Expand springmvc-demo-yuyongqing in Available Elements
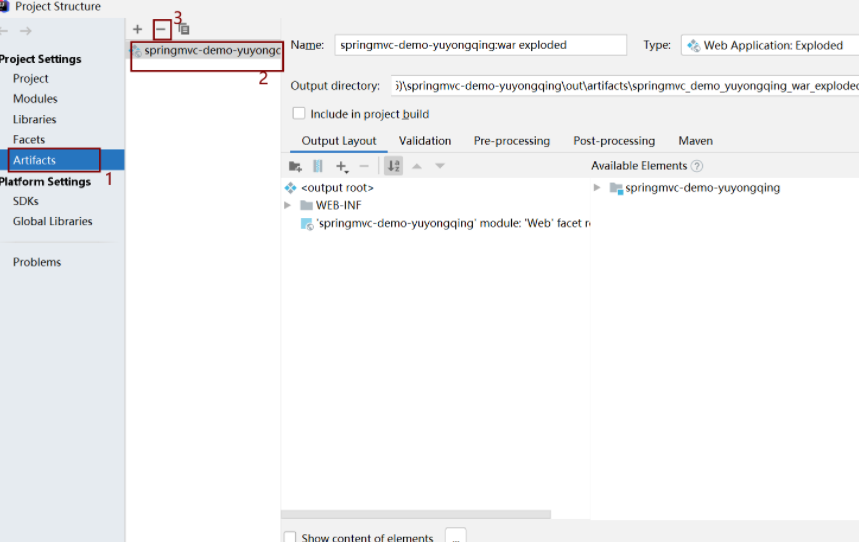This screenshot has width=859, height=542. (x=597, y=187)
